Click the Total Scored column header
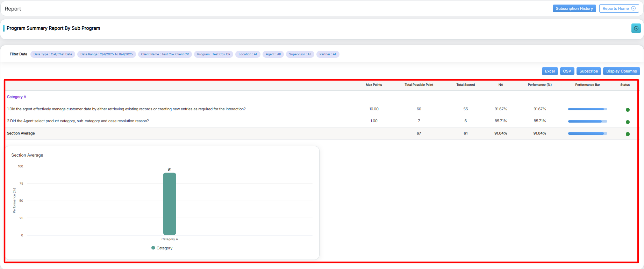Image resolution: width=644 pixels, height=269 pixels. (465, 85)
